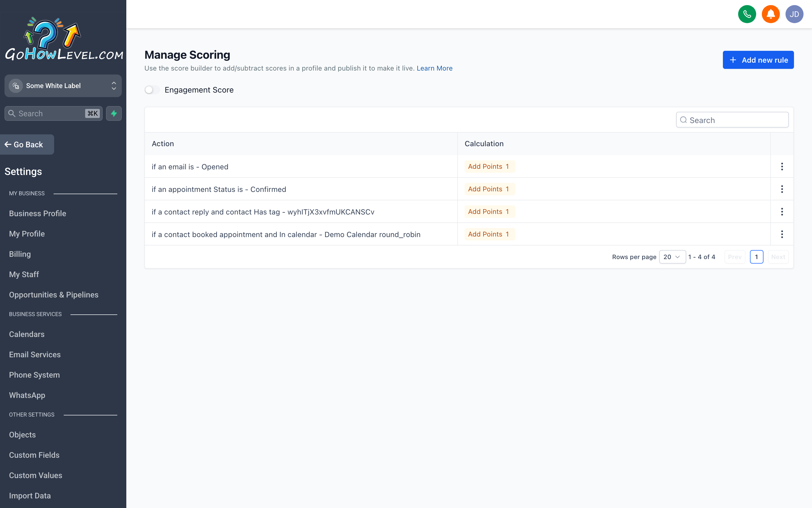Click 'if an email is - Opened' row text
Viewport: 812px width, 508px height.
point(190,167)
